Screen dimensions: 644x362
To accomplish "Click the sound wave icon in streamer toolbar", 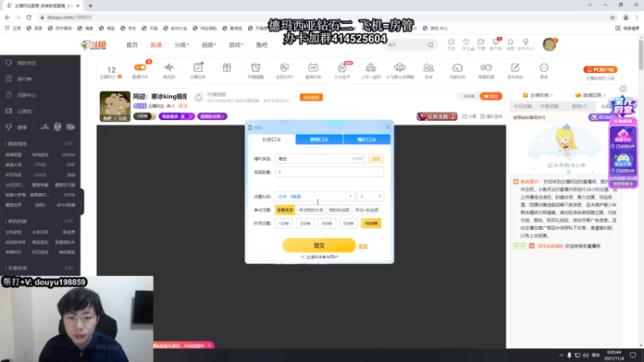I will 169,68.
